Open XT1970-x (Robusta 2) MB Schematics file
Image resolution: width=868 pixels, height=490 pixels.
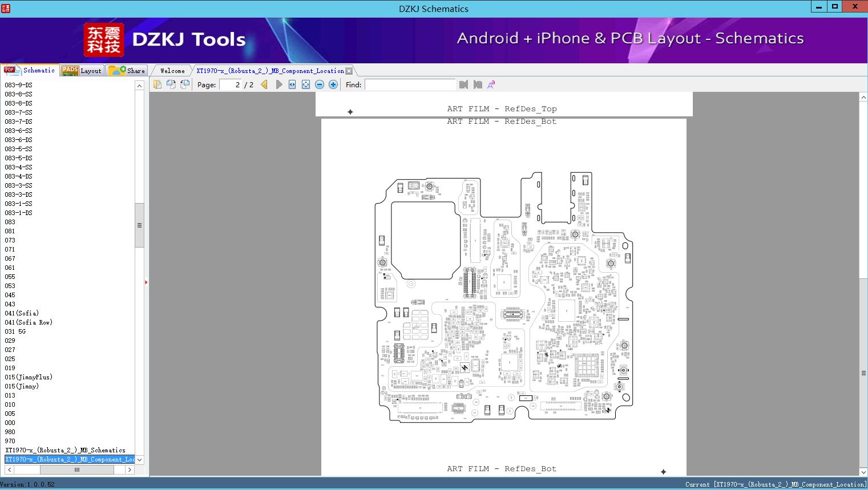click(x=65, y=450)
